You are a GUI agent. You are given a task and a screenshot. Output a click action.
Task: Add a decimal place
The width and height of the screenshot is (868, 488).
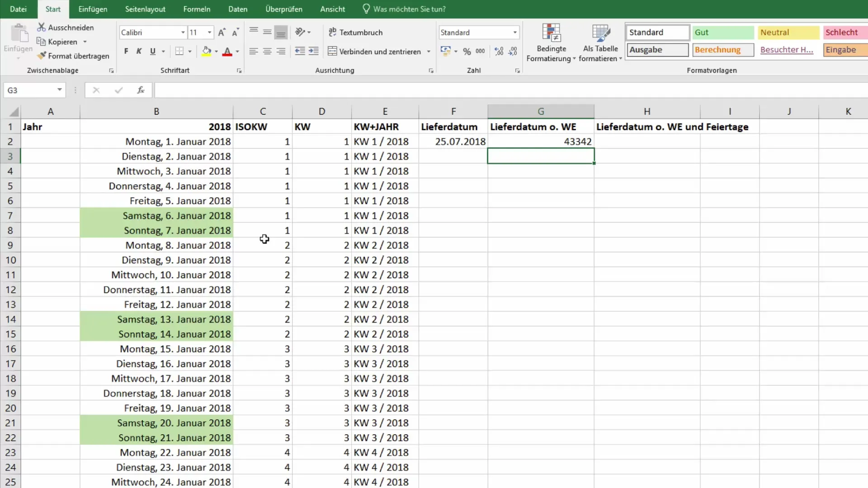coord(499,51)
